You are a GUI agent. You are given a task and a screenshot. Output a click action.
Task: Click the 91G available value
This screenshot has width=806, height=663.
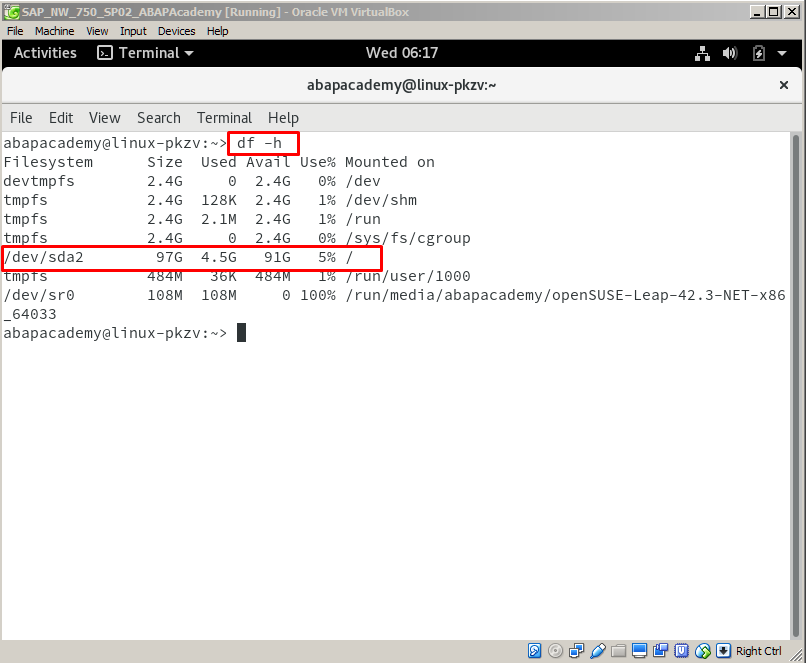(x=277, y=257)
